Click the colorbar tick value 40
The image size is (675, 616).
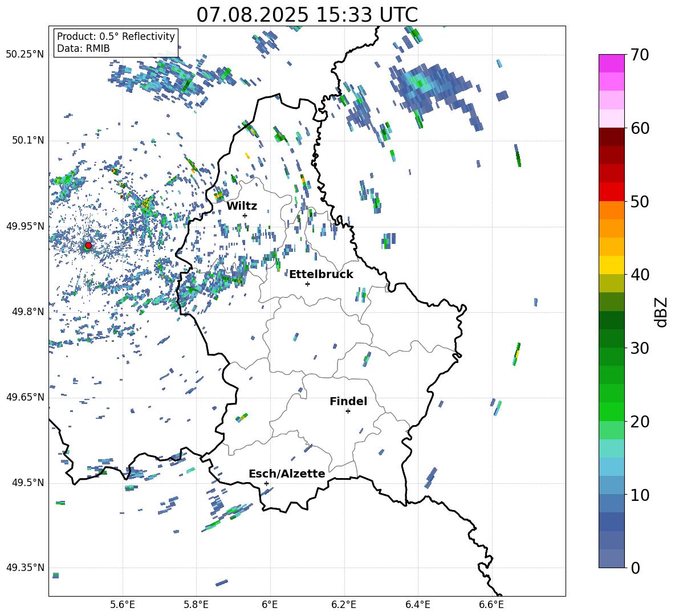click(x=640, y=275)
